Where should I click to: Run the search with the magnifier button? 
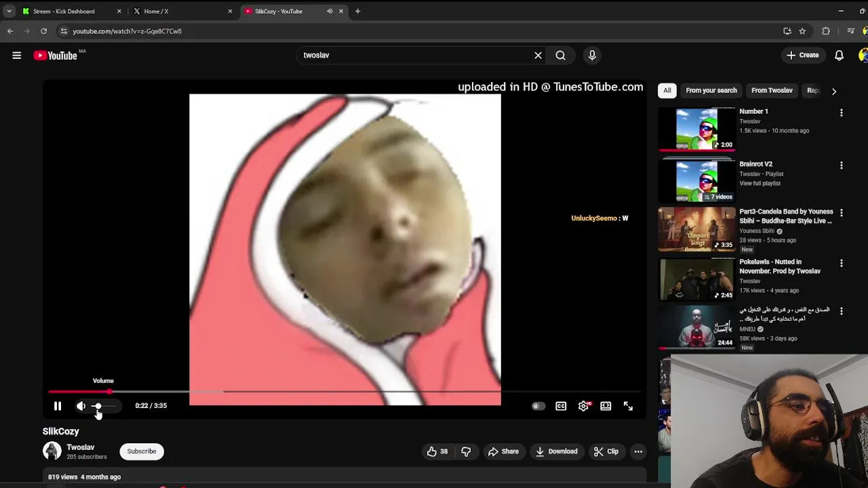pos(561,56)
